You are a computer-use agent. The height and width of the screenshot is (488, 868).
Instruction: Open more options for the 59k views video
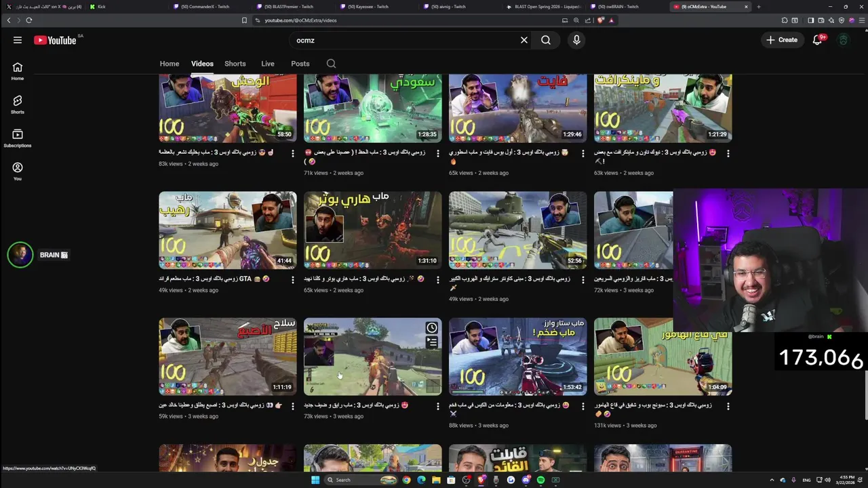click(x=293, y=407)
